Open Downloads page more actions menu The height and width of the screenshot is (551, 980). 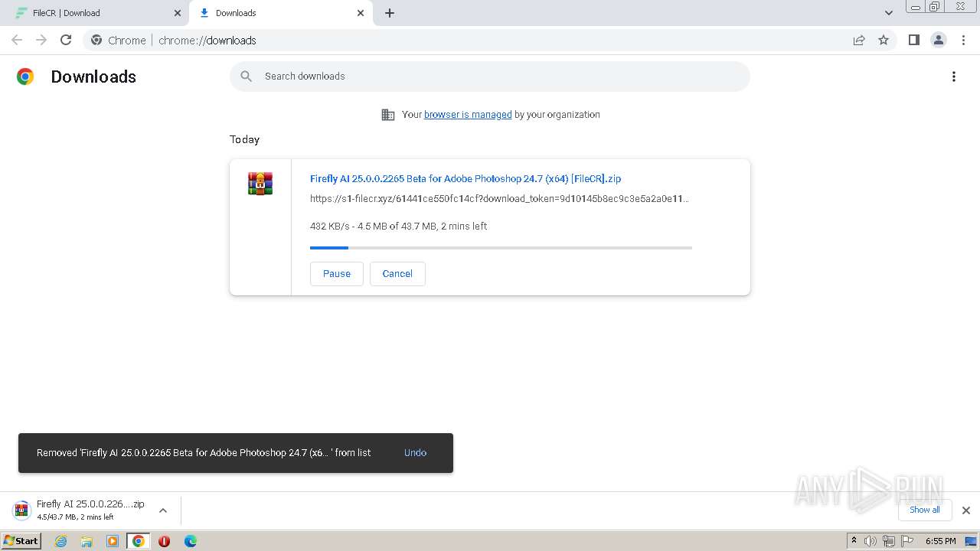(954, 77)
